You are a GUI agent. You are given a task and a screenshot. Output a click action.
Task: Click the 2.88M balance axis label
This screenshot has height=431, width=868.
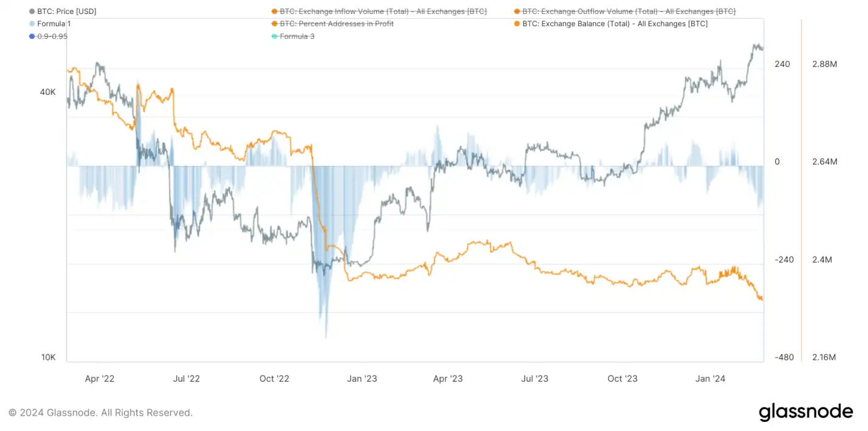tap(824, 64)
